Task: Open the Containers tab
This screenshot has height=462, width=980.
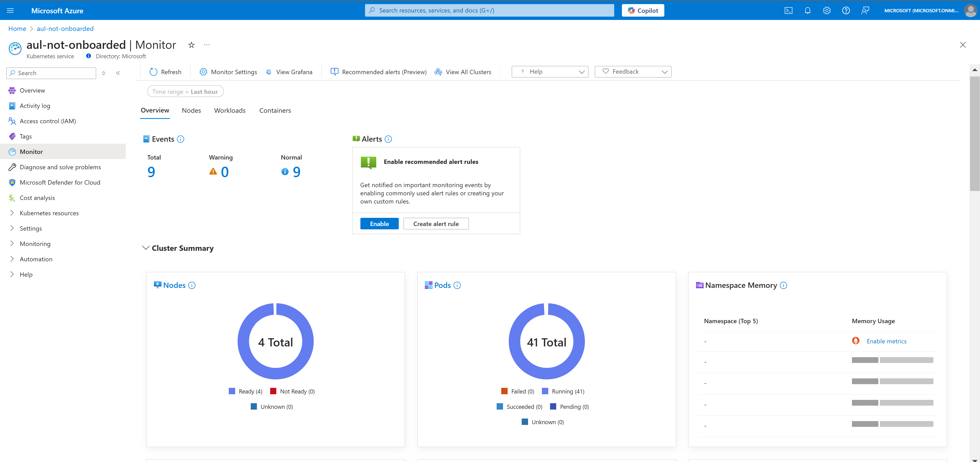Action: 275,110
